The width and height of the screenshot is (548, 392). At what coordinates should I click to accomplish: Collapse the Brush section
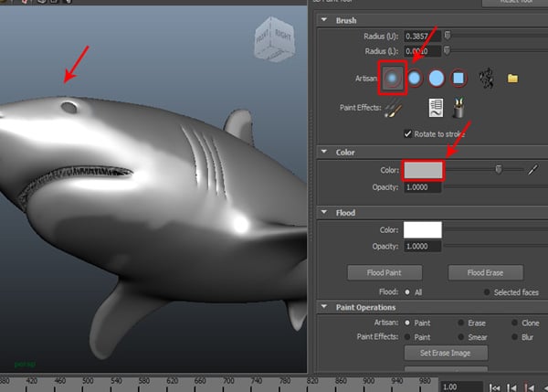324,20
